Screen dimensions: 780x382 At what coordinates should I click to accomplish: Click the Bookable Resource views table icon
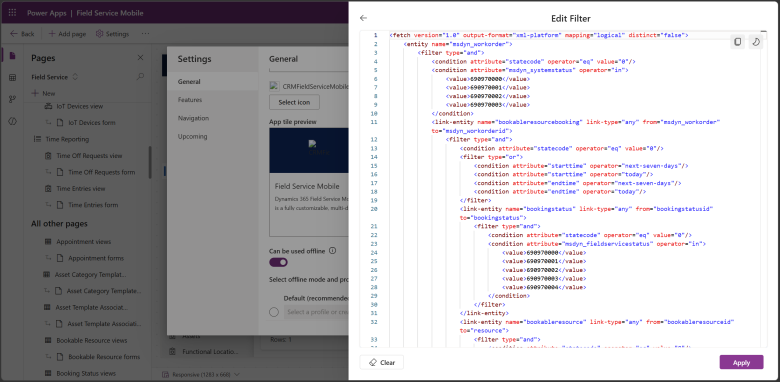tap(48, 340)
